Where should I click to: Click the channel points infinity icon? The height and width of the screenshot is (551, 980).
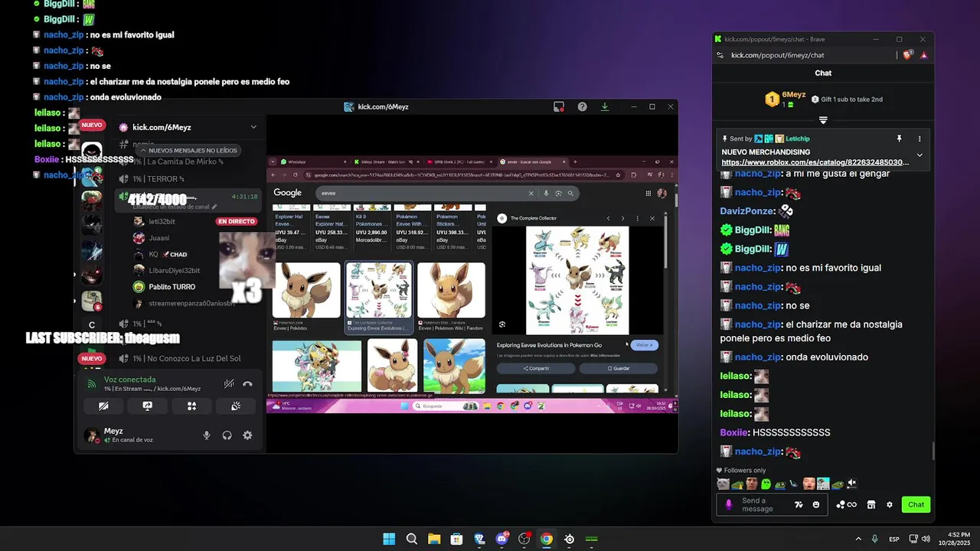click(846, 504)
